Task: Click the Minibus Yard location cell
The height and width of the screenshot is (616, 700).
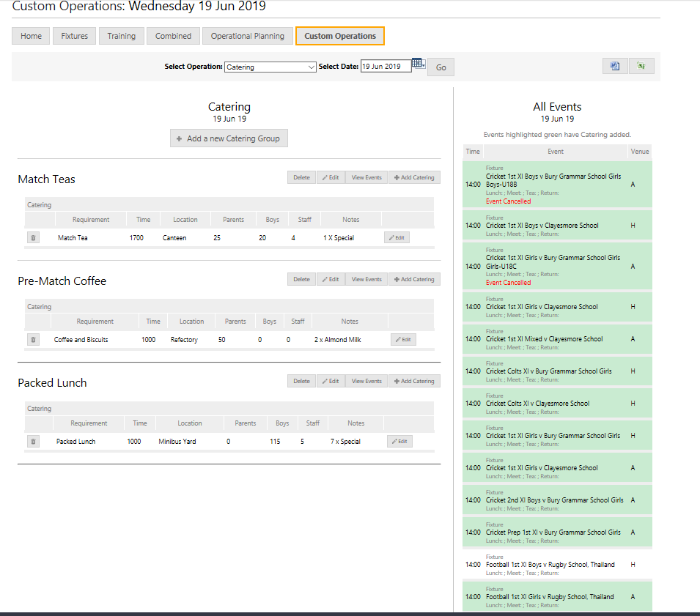Action: (x=177, y=441)
